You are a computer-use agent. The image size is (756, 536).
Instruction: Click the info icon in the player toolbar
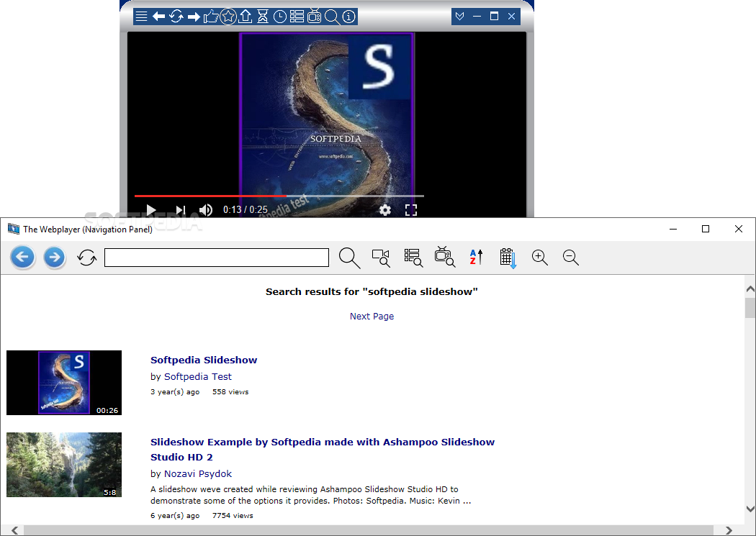(x=348, y=17)
